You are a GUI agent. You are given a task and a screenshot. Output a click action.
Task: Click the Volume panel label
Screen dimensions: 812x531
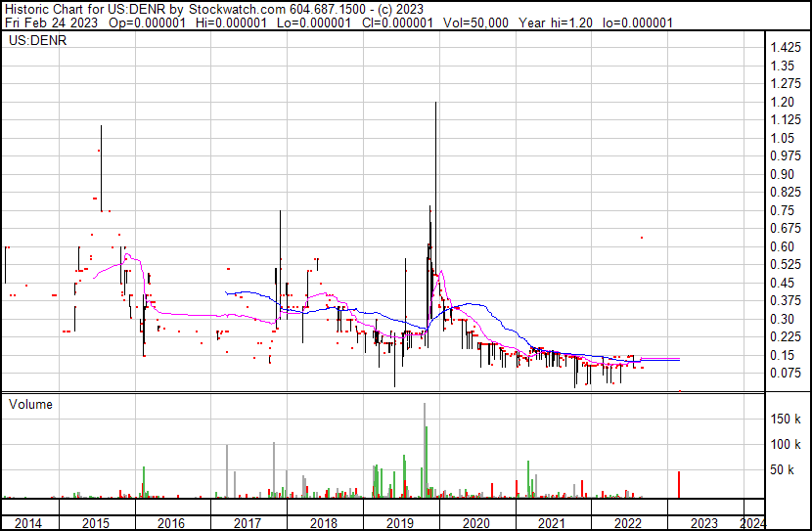pyautogui.click(x=30, y=404)
